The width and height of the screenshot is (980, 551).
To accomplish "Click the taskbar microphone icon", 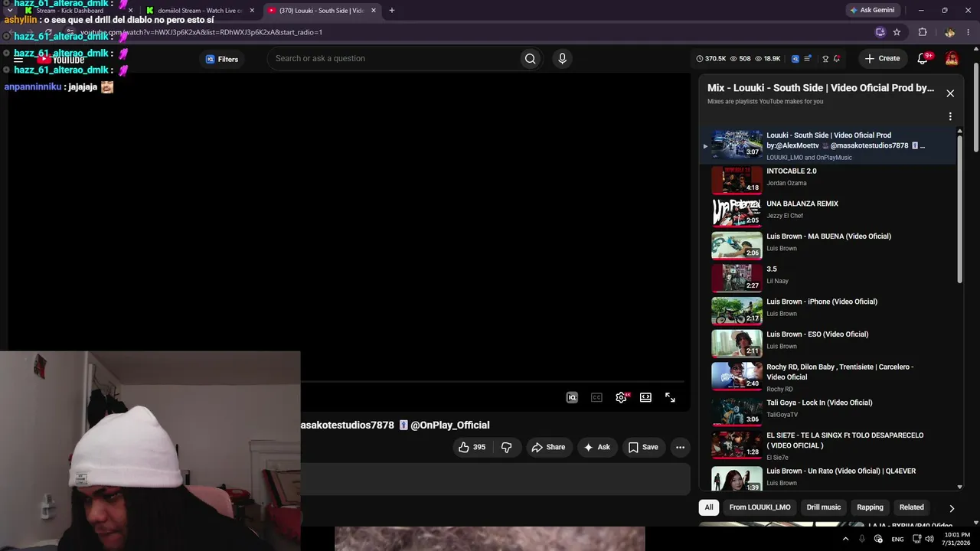I will pyautogui.click(x=862, y=539).
